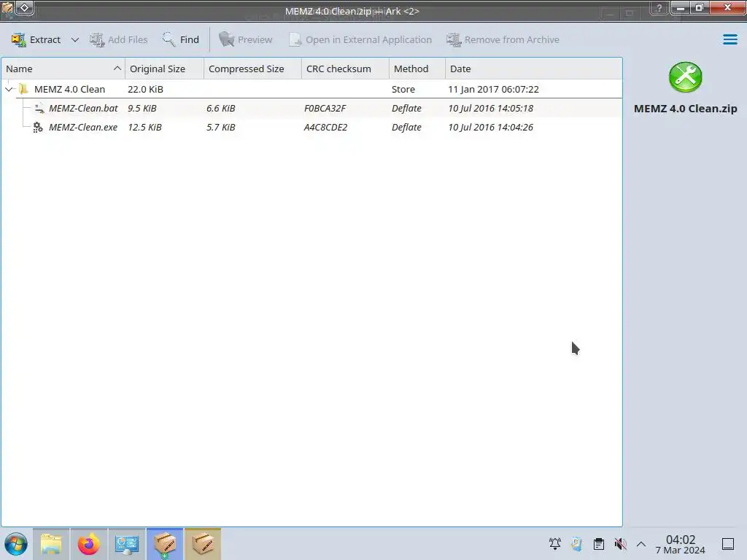Select the MEMZ 4.0 Clean folder name

[69, 89]
